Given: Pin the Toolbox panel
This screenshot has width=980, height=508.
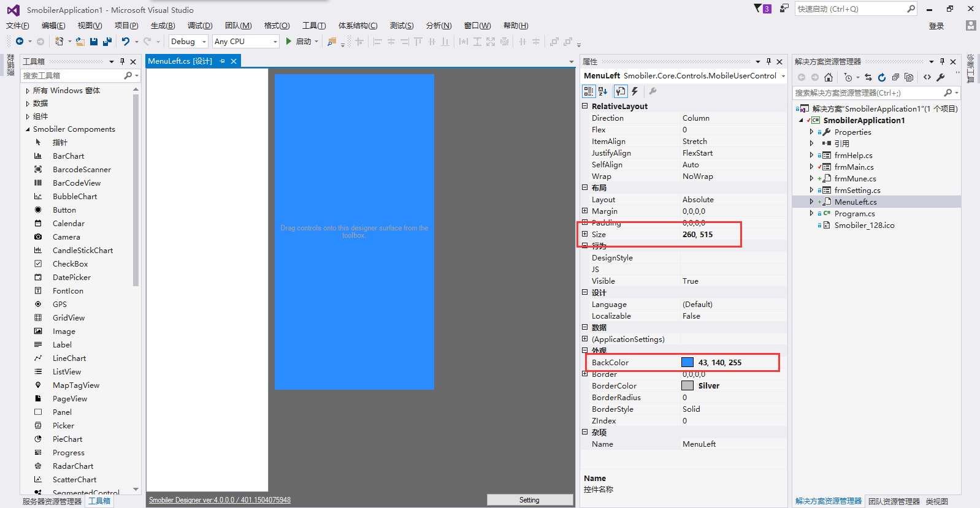Looking at the screenshot, I should click(122, 61).
